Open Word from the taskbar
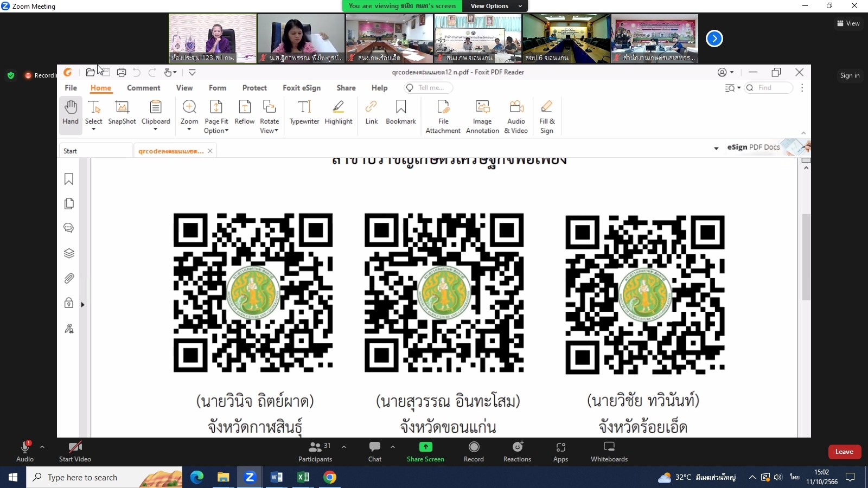The height and width of the screenshot is (488, 868). pos(277,477)
